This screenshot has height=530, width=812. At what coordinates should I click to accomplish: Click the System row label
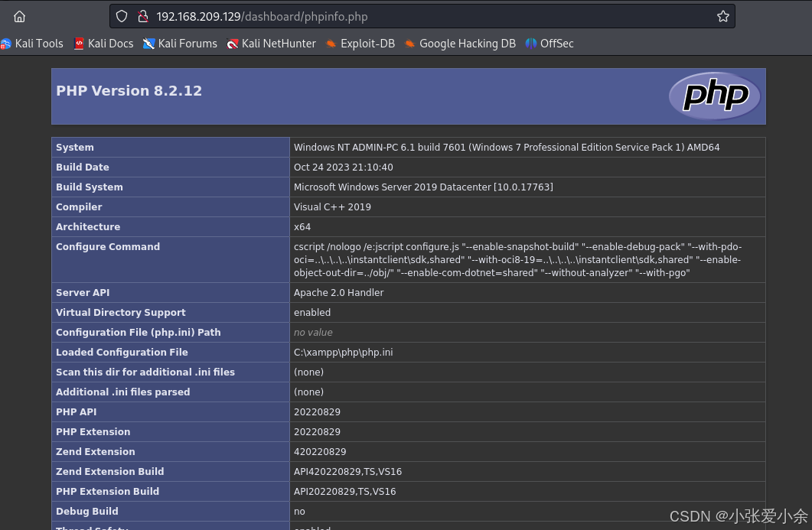[x=74, y=147]
